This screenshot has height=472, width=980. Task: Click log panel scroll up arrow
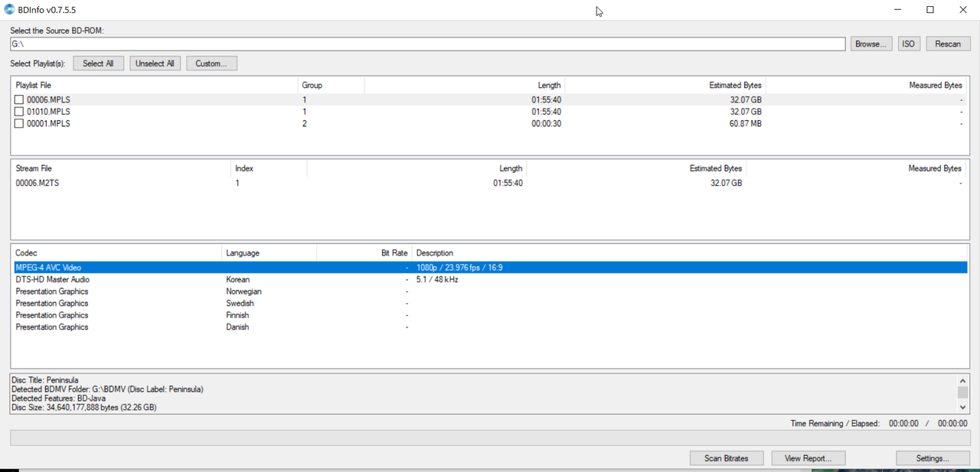coord(963,380)
